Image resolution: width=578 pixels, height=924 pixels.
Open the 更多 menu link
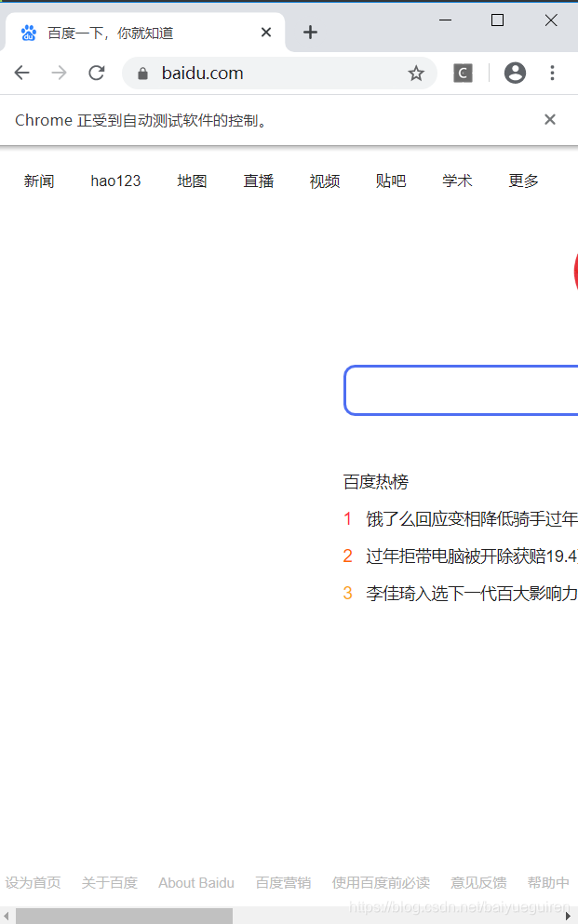pos(523,181)
